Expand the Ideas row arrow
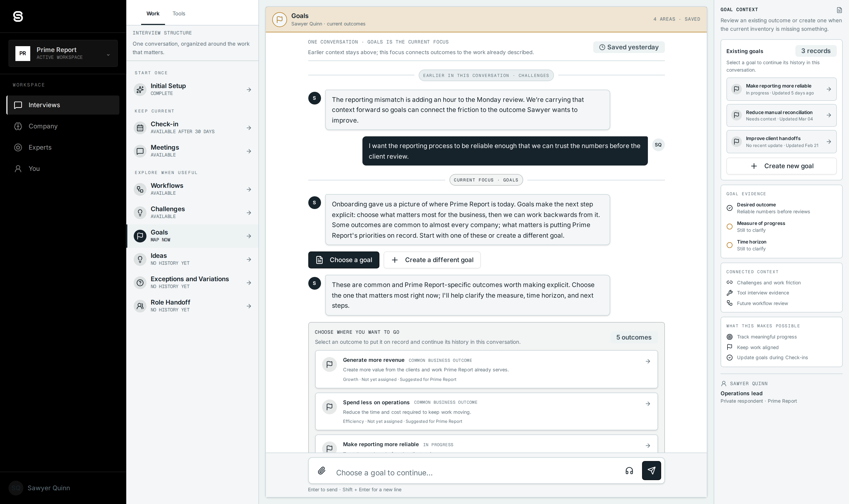This screenshot has width=849, height=504. pyautogui.click(x=249, y=259)
